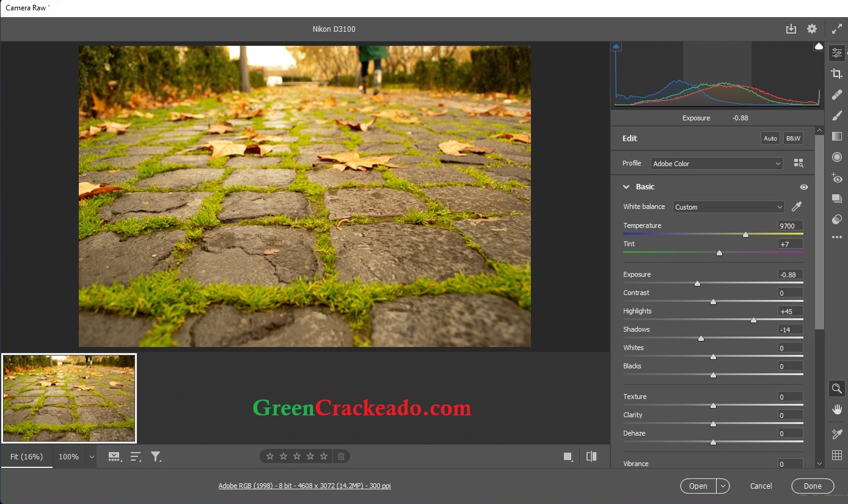This screenshot has height=504, width=848.
Task: Open the Color Sampler tool
Action: 837,434
